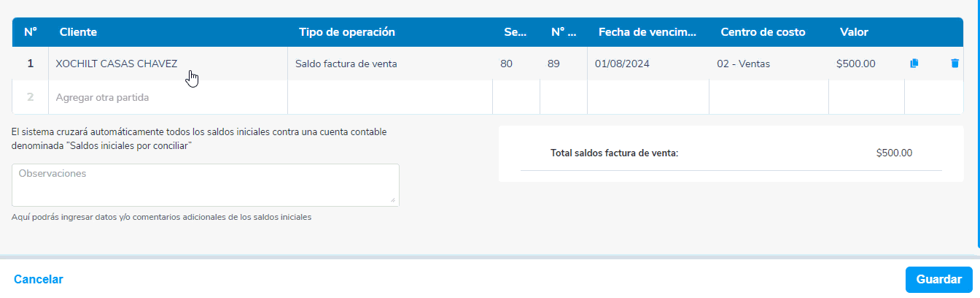Click the Valor column header
The height and width of the screenshot is (298, 980).
[x=854, y=32]
